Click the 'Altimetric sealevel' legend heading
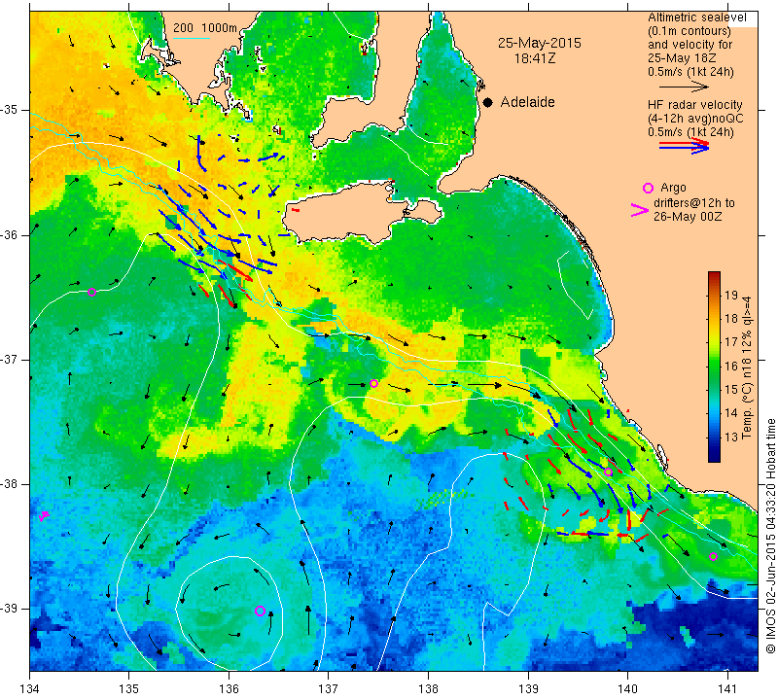 point(696,17)
